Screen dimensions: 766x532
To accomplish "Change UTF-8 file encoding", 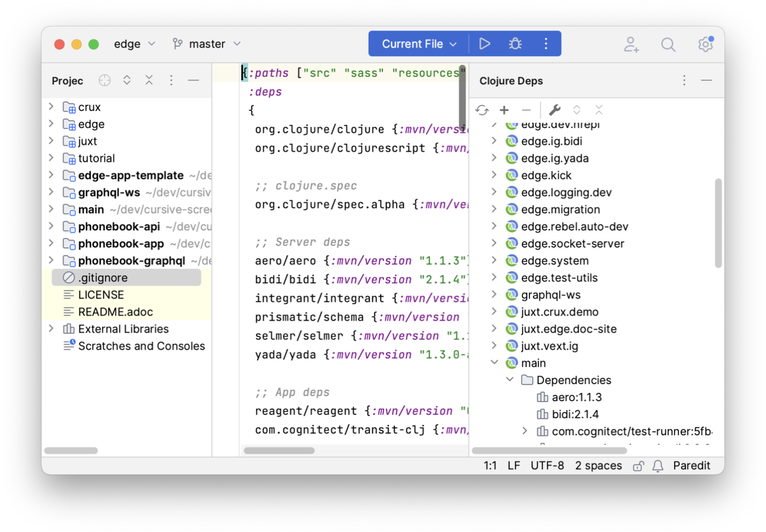I will [547, 465].
